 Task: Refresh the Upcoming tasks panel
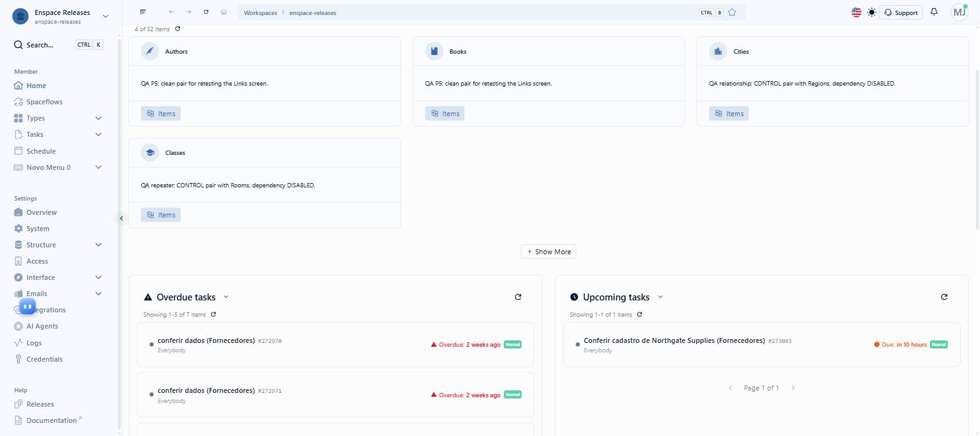[944, 297]
